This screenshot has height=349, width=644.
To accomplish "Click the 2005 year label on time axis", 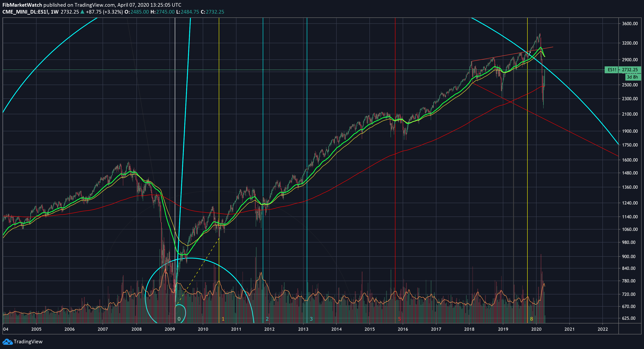I will point(36,329).
